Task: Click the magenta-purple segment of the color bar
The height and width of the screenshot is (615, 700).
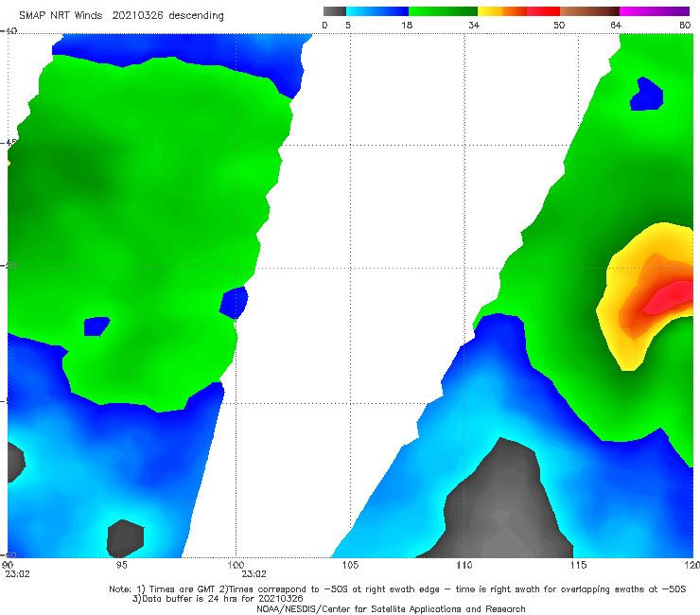Action: coord(655,11)
